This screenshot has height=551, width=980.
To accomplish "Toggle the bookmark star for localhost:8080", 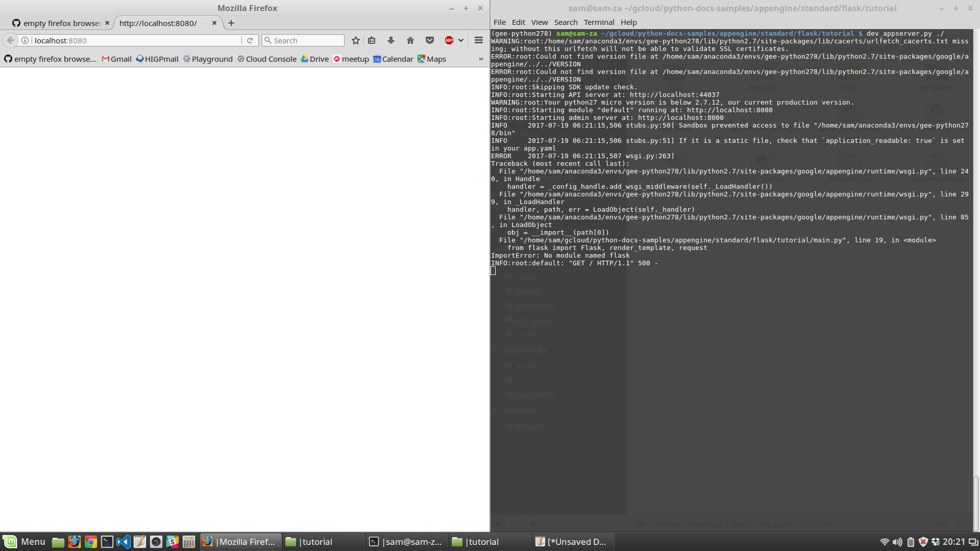I will tap(355, 40).
